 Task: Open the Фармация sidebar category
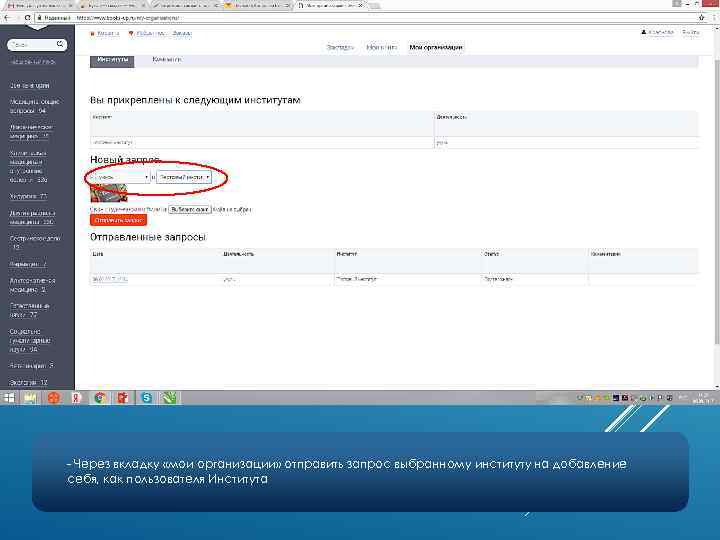(28, 264)
